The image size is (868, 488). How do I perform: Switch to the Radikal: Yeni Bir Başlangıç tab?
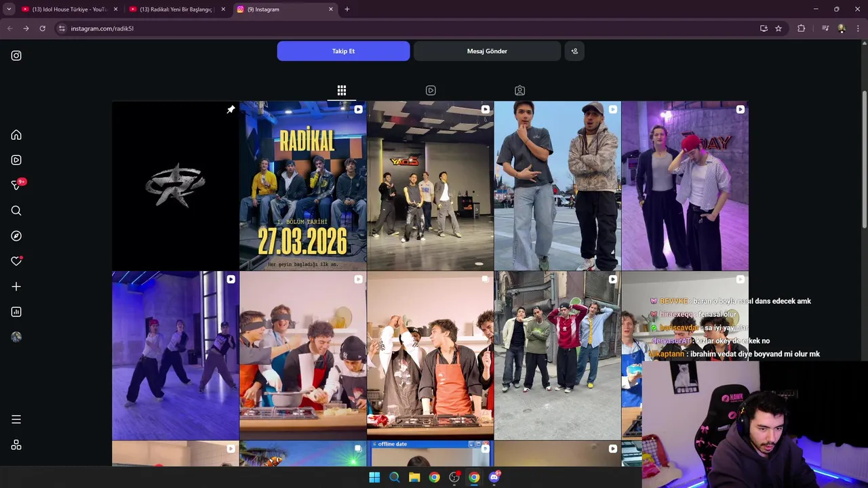pyautogui.click(x=176, y=9)
